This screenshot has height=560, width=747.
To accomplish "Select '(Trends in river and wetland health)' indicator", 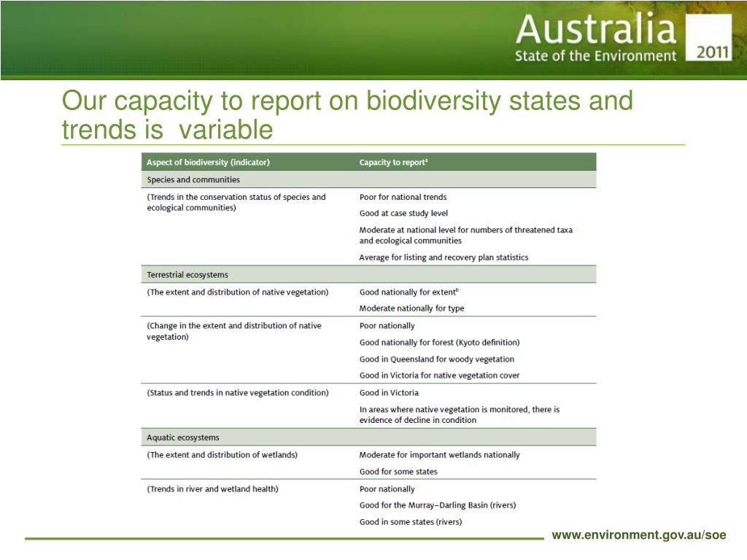I will click(212, 489).
